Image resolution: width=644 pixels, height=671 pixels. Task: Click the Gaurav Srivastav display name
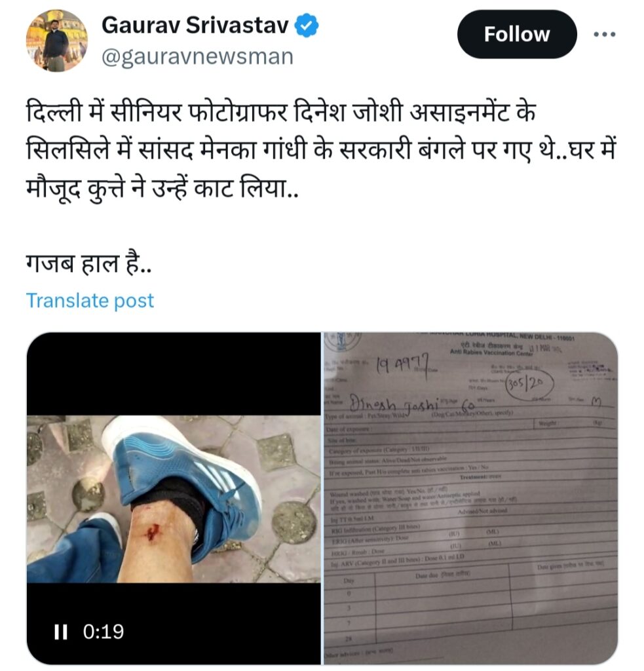195,26
